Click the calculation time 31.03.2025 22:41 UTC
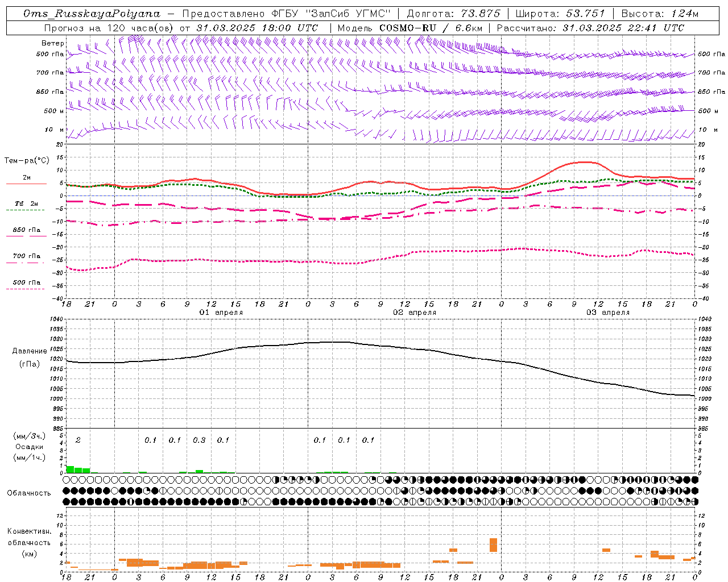 point(623,28)
